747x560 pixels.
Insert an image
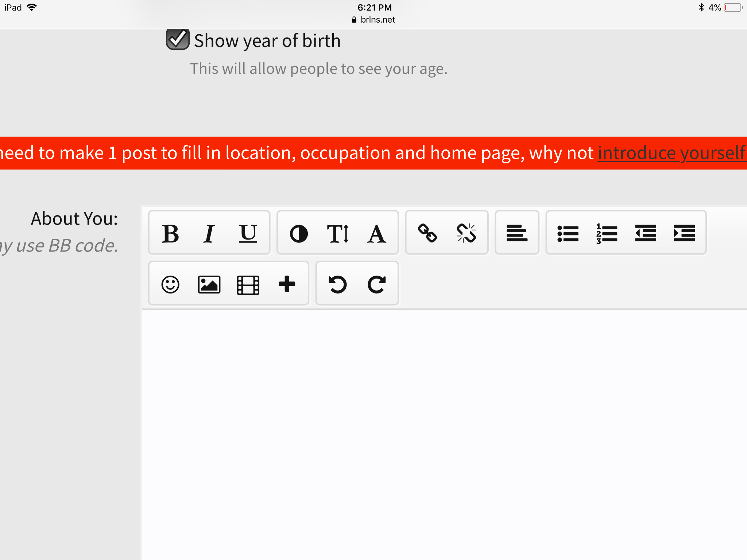(x=209, y=284)
